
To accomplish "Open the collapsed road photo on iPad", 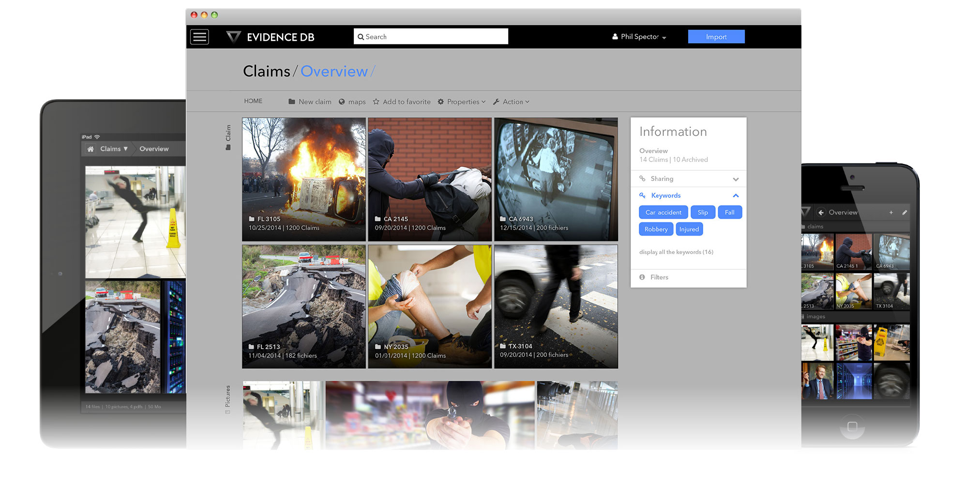I will (123, 337).
